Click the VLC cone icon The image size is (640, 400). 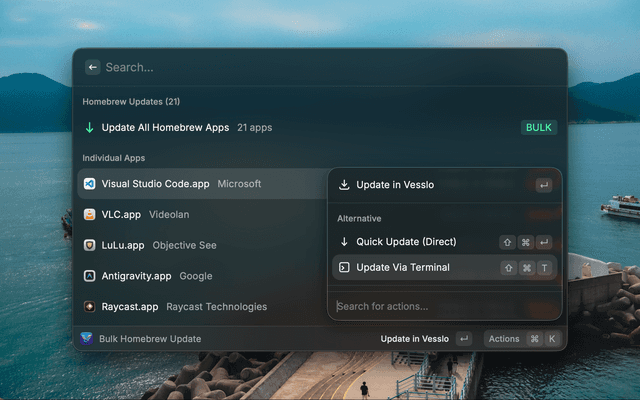click(90, 214)
